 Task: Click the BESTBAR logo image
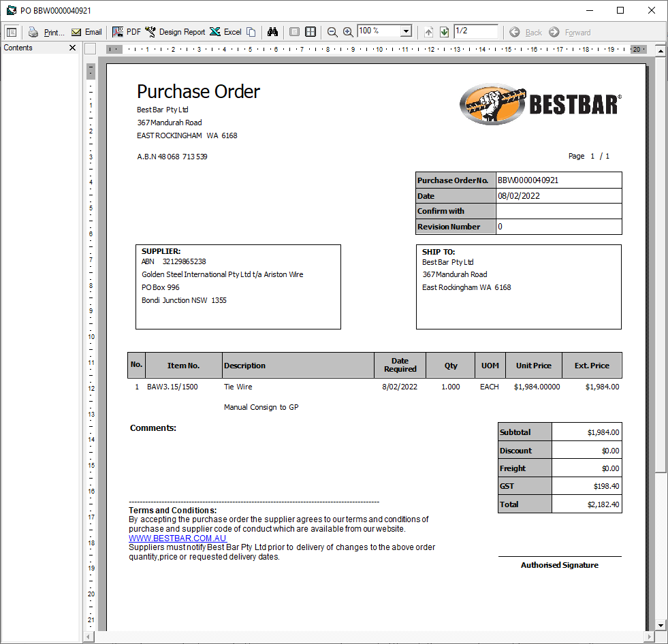tap(540, 104)
